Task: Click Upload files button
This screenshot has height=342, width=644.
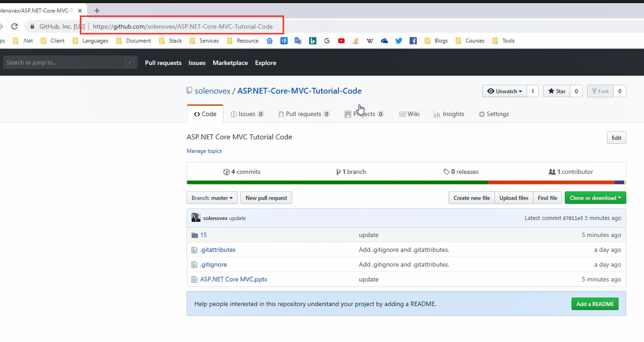Action: pyautogui.click(x=514, y=198)
